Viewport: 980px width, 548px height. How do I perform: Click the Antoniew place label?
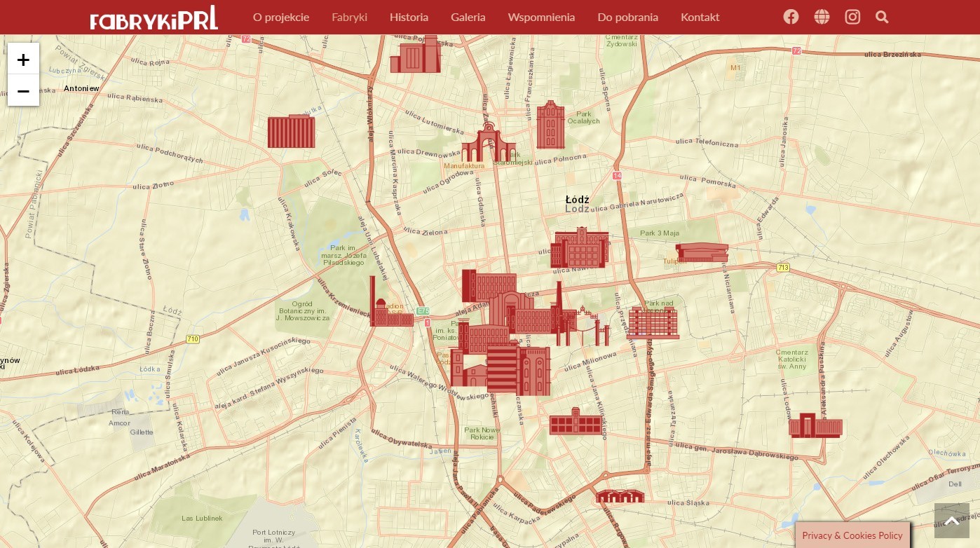coord(81,88)
